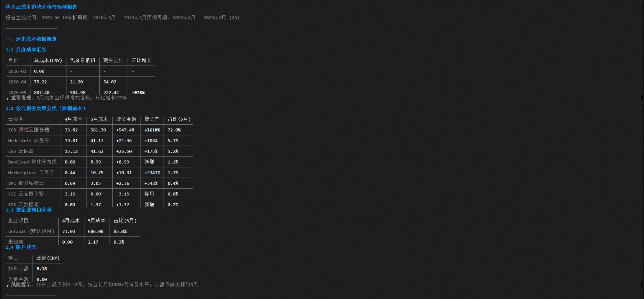The image size is (644, 299).
Task: Select the 环比增长 column header
Action: 142,60
